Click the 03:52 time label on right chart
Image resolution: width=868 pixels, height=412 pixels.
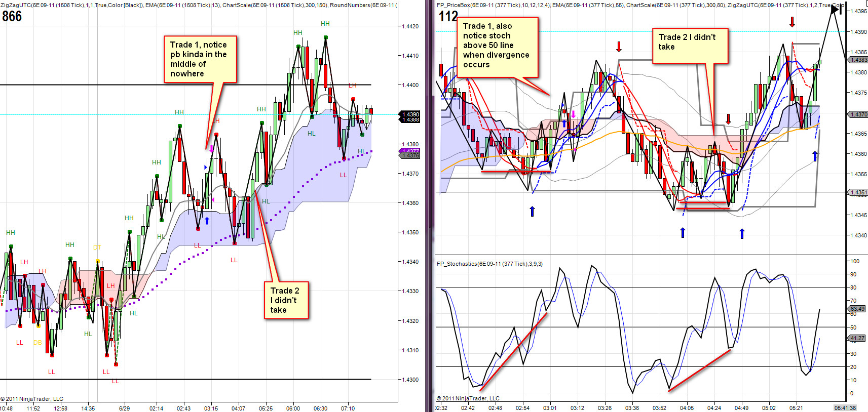[659, 408]
